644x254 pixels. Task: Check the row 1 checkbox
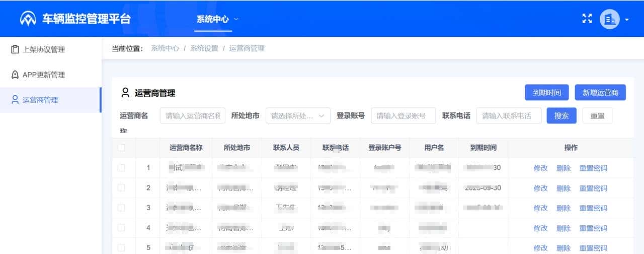121,168
